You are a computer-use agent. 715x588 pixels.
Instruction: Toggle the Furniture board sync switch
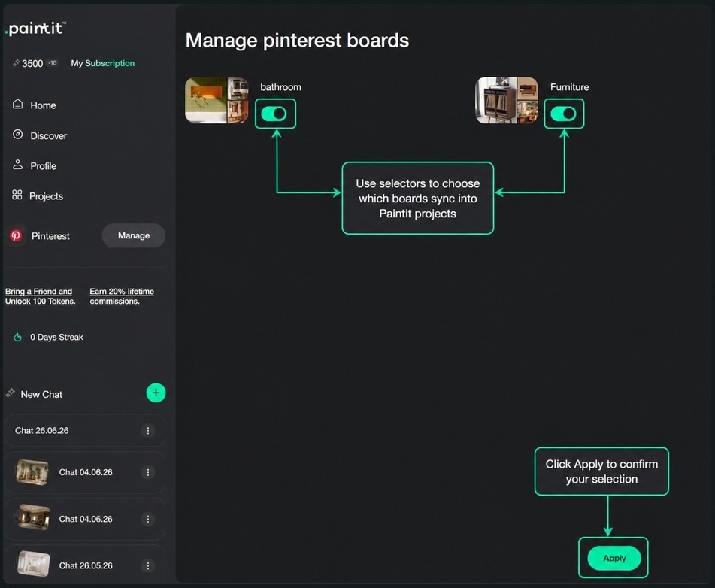point(564,114)
